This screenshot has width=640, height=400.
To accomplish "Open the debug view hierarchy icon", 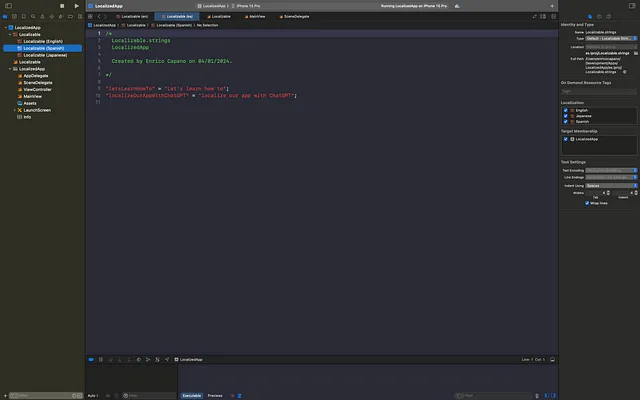I will [139, 360].
